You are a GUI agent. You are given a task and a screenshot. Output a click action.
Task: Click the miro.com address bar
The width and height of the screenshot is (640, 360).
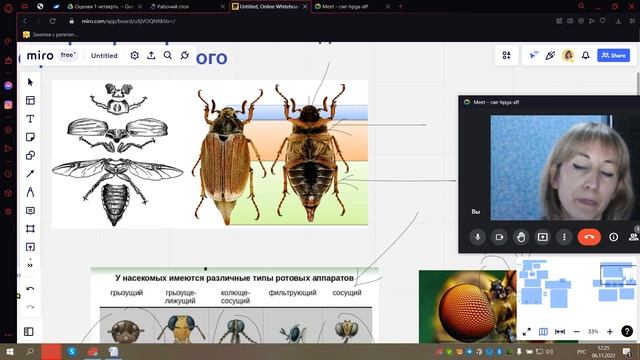pyautogui.click(x=128, y=21)
